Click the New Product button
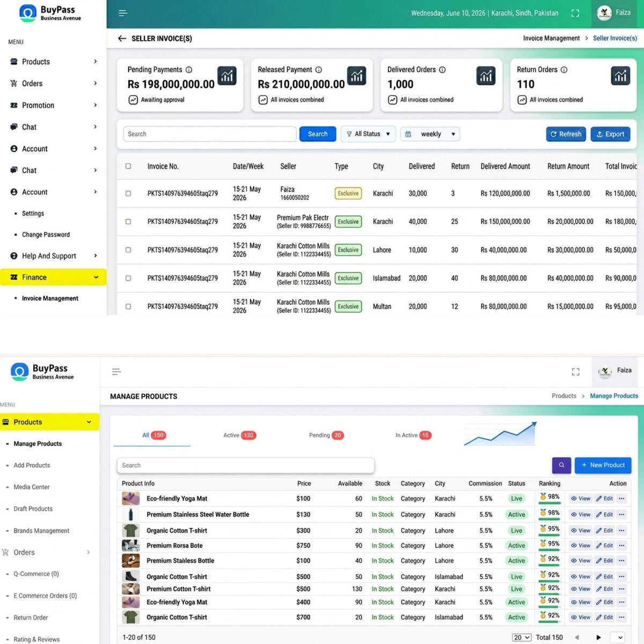The height and width of the screenshot is (644, 644). pyautogui.click(x=603, y=465)
